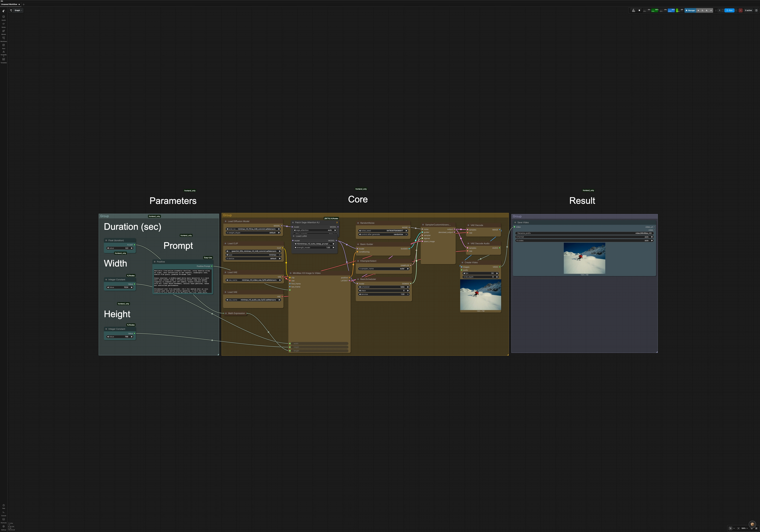Expand the Run button options arrow
Screen dimensions: 760x532
click(736, 10)
